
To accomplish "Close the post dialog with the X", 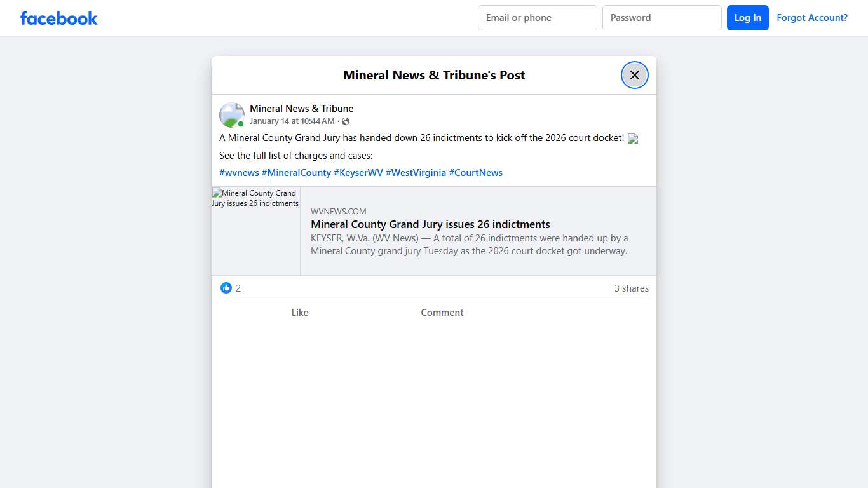I will coord(634,74).
